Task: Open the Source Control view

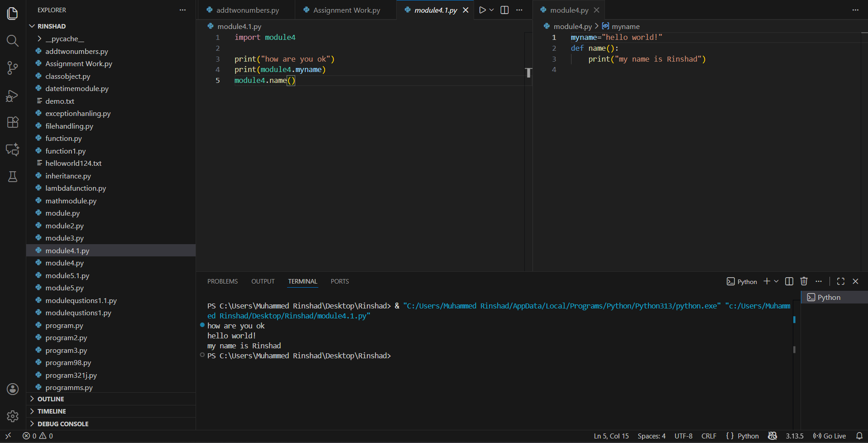Action: tap(12, 68)
